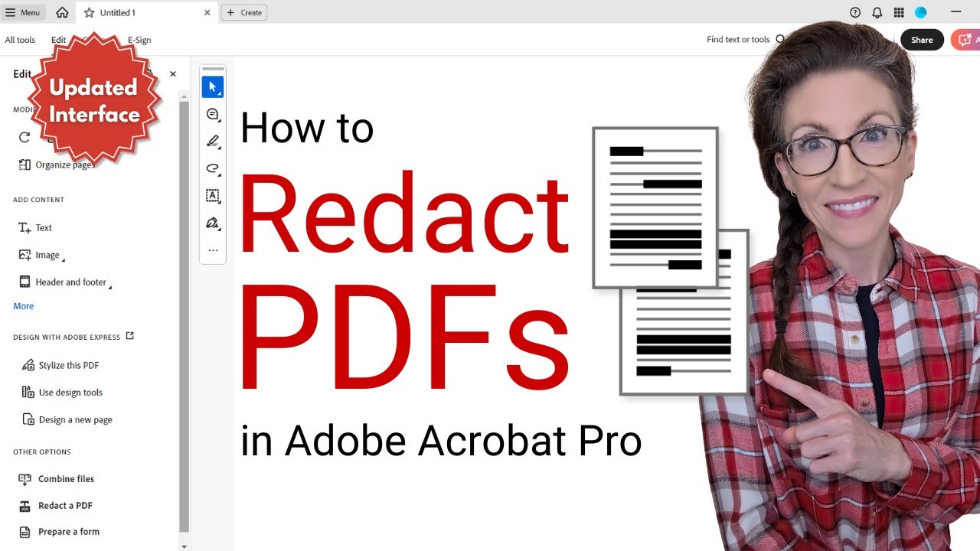Click the Find text or tools field

point(746,40)
